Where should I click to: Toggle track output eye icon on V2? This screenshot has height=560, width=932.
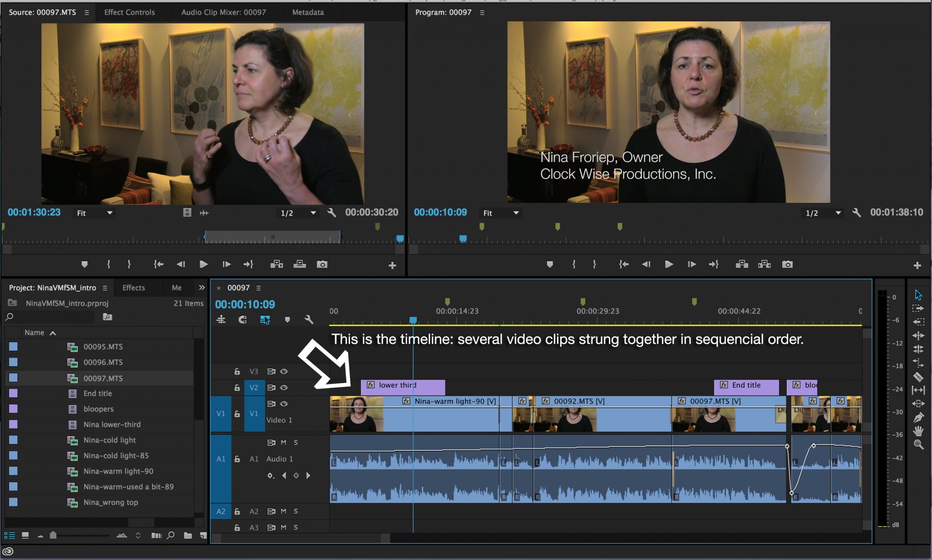pos(284,387)
